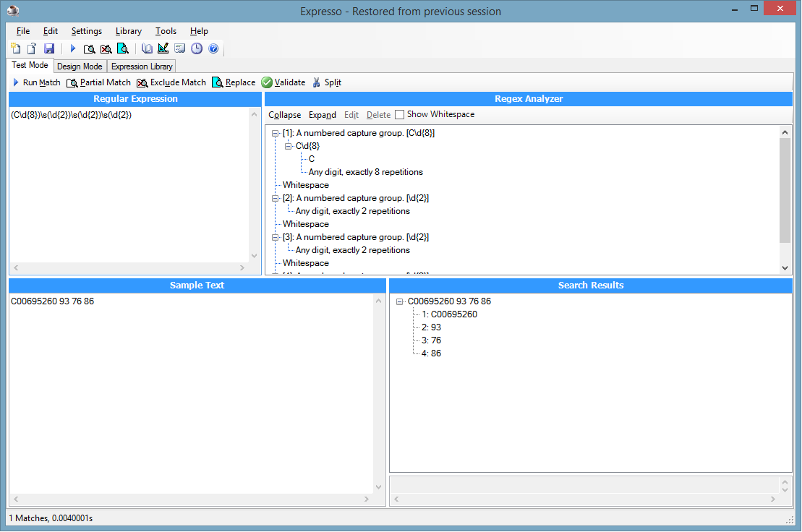Select the first Whitespace node
The height and width of the screenshot is (532, 802).
point(306,185)
